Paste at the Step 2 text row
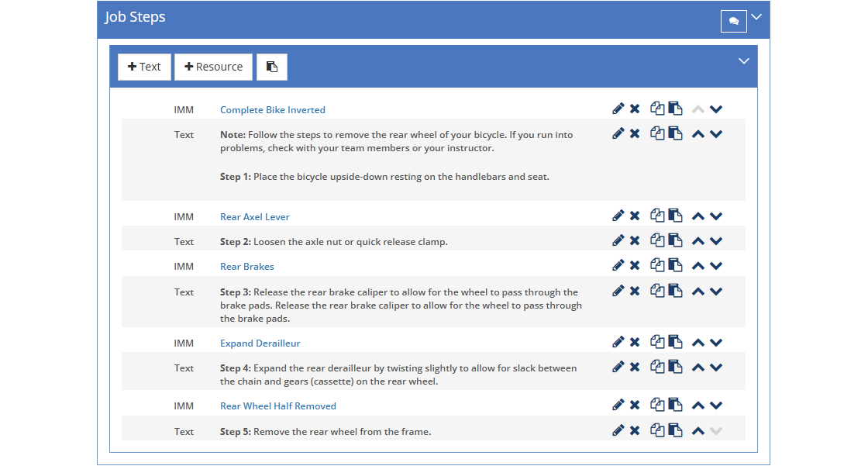The image size is (868, 466). pos(675,240)
